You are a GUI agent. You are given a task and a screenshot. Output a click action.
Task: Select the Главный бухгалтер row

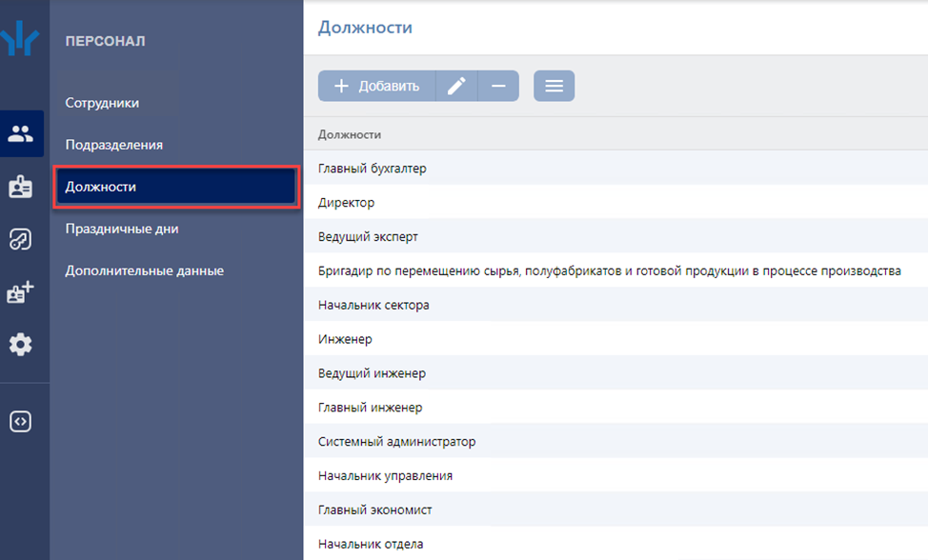coord(373,169)
